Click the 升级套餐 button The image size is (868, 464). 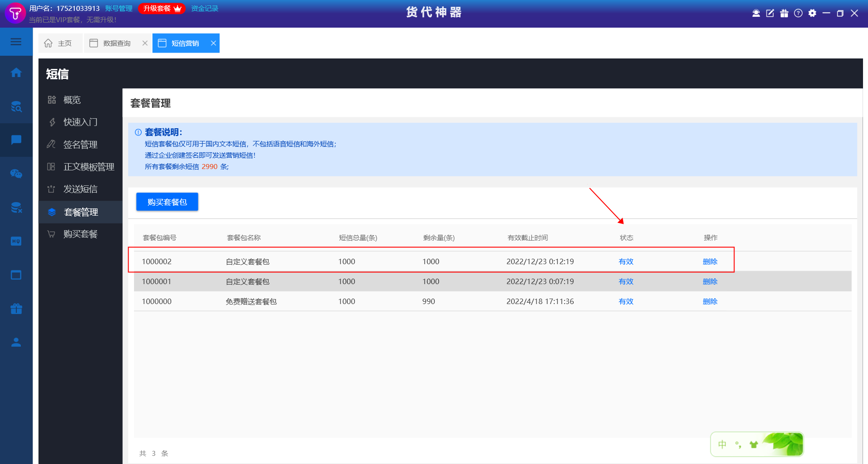162,9
